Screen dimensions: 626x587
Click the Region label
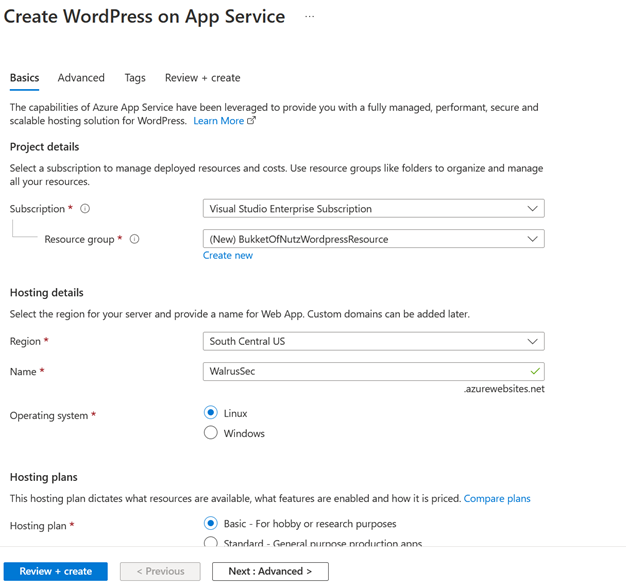click(25, 341)
